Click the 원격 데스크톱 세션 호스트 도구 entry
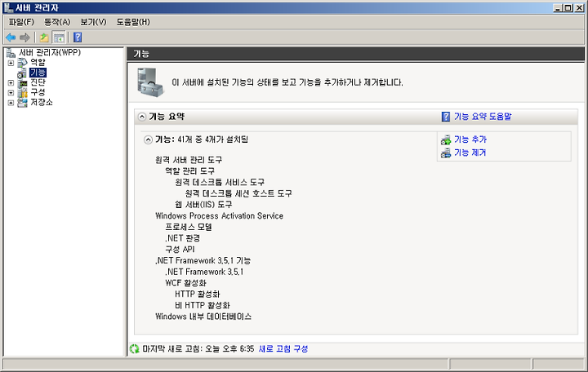The image size is (588, 372). coord(238,193)
